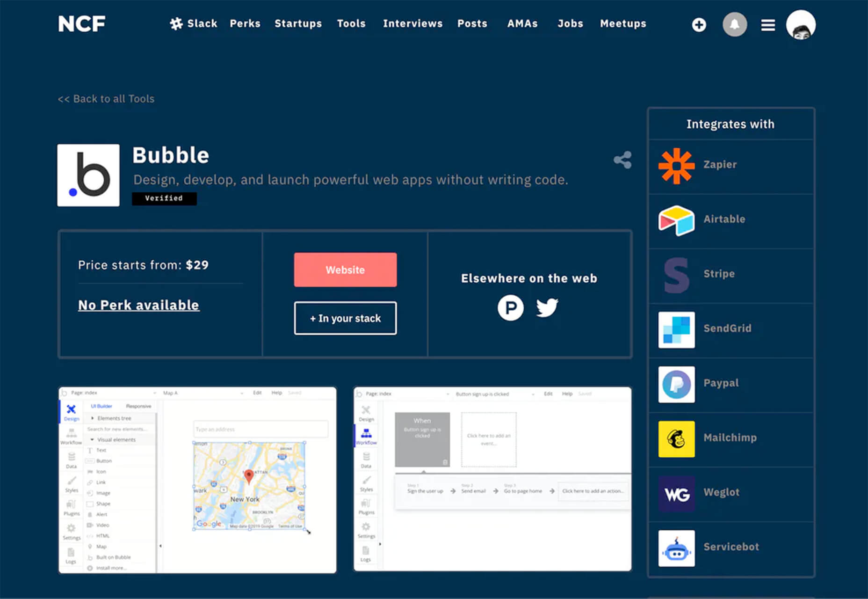Add Bubble with In your stack button

click(345, 318)
